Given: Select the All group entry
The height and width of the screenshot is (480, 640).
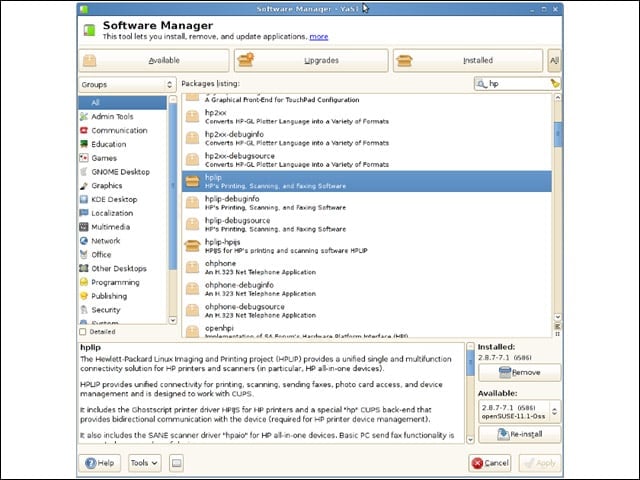Looking at the screenshot, I should (x=122, y=102).
